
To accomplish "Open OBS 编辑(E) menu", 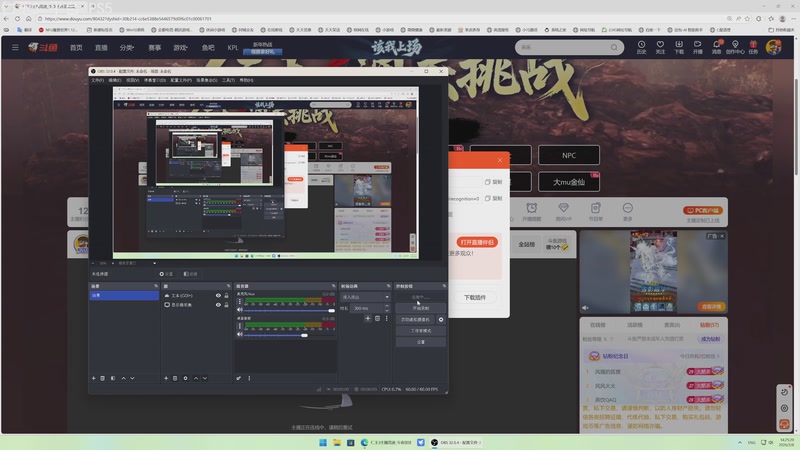I will pos(115,80).
